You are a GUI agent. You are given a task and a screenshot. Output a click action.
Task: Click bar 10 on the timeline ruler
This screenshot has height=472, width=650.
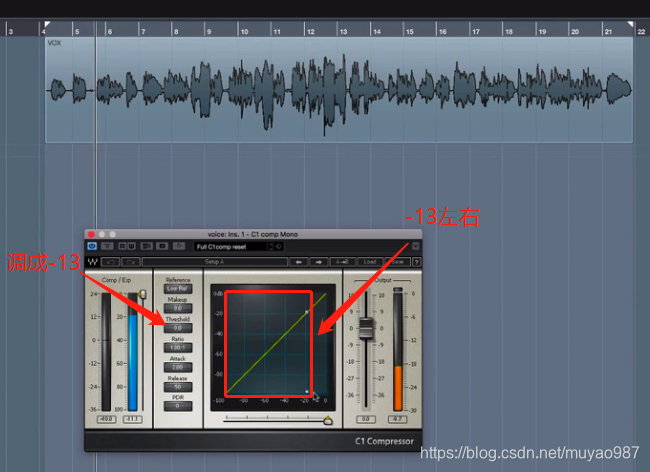[244, 31]
